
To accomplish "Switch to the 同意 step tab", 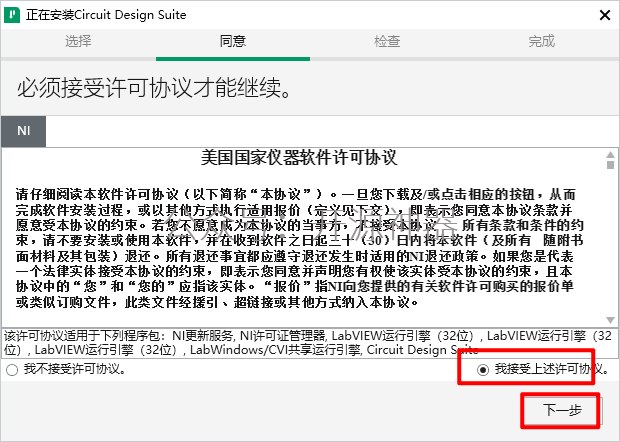I will pyautogui.click(x=233, y=41).
